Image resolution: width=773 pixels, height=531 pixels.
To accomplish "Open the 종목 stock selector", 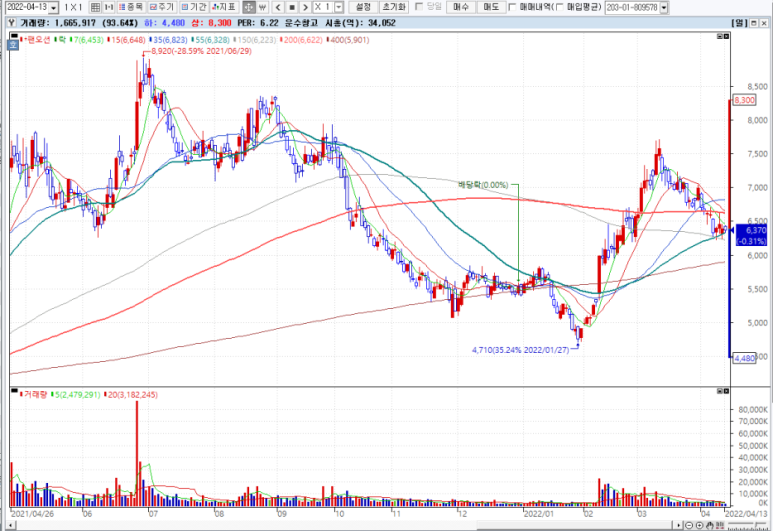I will (131, 7).
